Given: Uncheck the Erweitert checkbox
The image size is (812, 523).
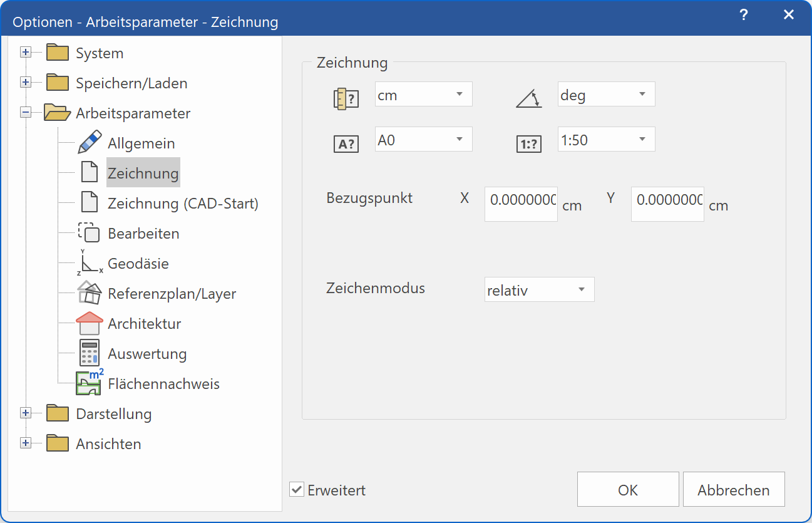Looking at the screenshot, I should (296, 490).
